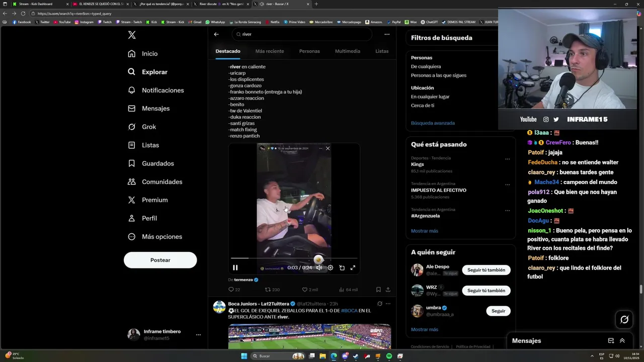The width and height of the screenshot is (644, 362).
Task: Open termenzo profile link below video
Action: (x=244, y=280)
